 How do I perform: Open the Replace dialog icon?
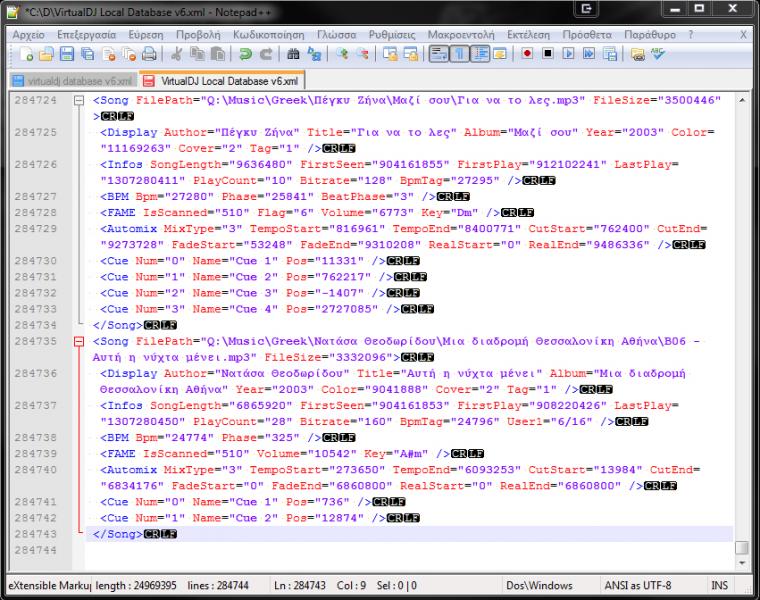[x=314, y=54]
